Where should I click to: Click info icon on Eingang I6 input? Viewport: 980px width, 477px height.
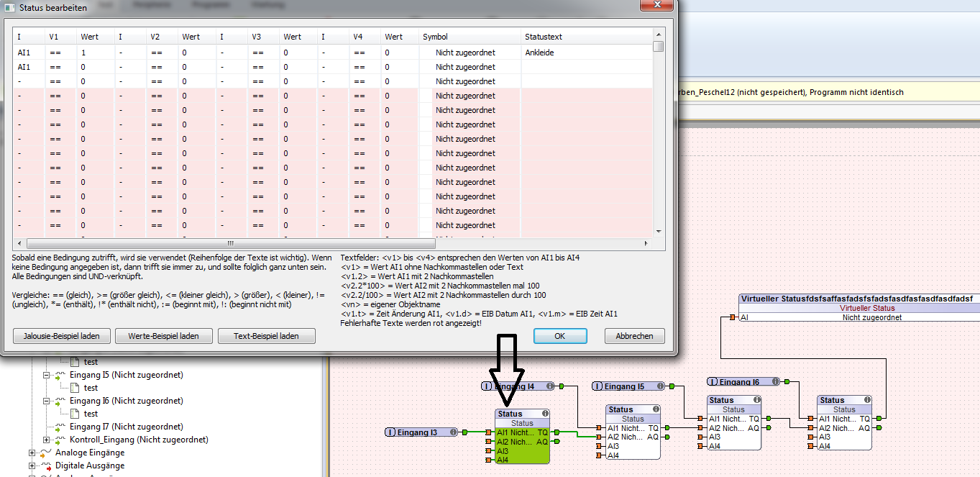[777, 381]
